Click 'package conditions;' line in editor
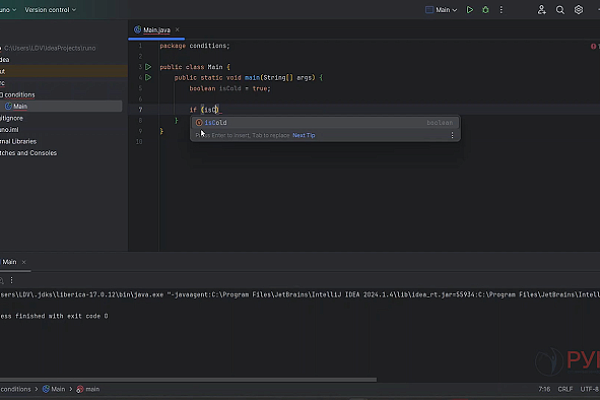The height and width of the screenshot is (400, 600). pyautogui.click(x=194, y=46)
